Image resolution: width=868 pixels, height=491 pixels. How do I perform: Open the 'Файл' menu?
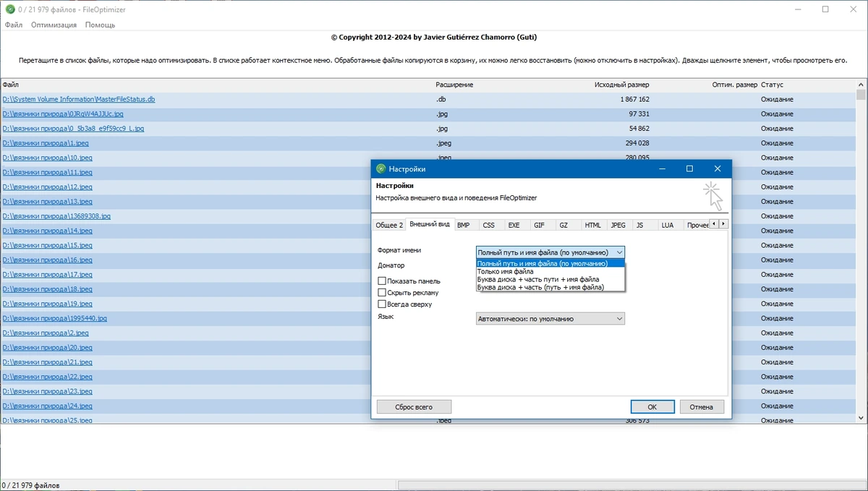[14, 25]
